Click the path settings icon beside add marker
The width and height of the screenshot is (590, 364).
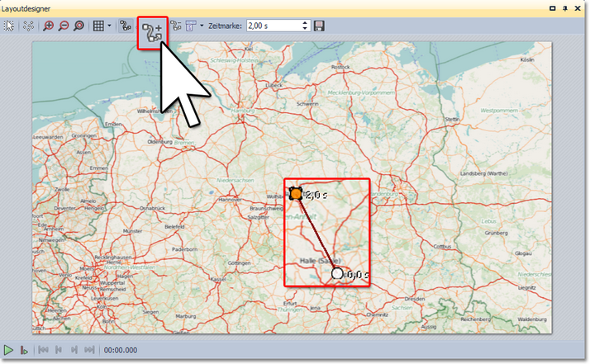point(176,26)
